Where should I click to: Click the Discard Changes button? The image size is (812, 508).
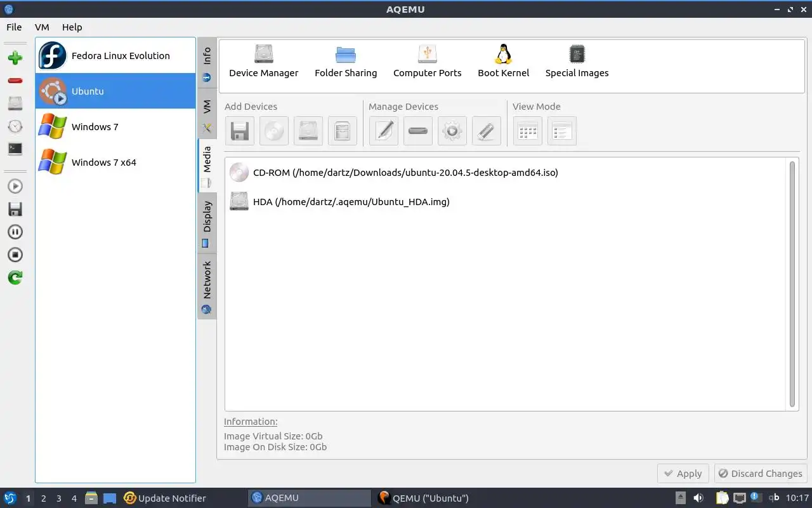(x=761, y=474)
